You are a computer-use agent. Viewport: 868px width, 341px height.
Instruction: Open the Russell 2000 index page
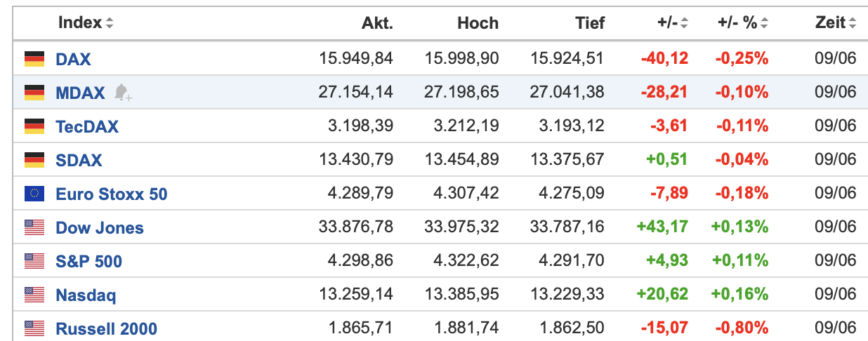(106, 328)
